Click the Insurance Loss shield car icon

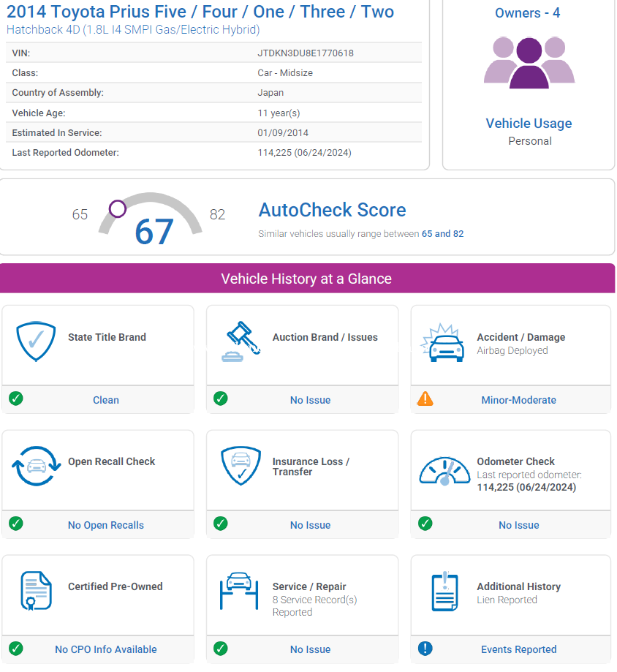pos(241,466)
